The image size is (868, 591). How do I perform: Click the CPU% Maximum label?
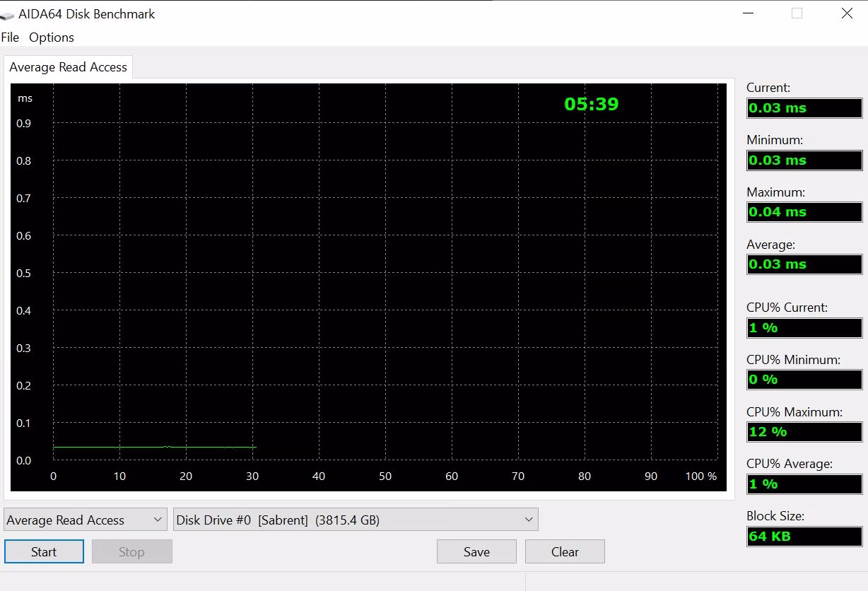(794, 411)
